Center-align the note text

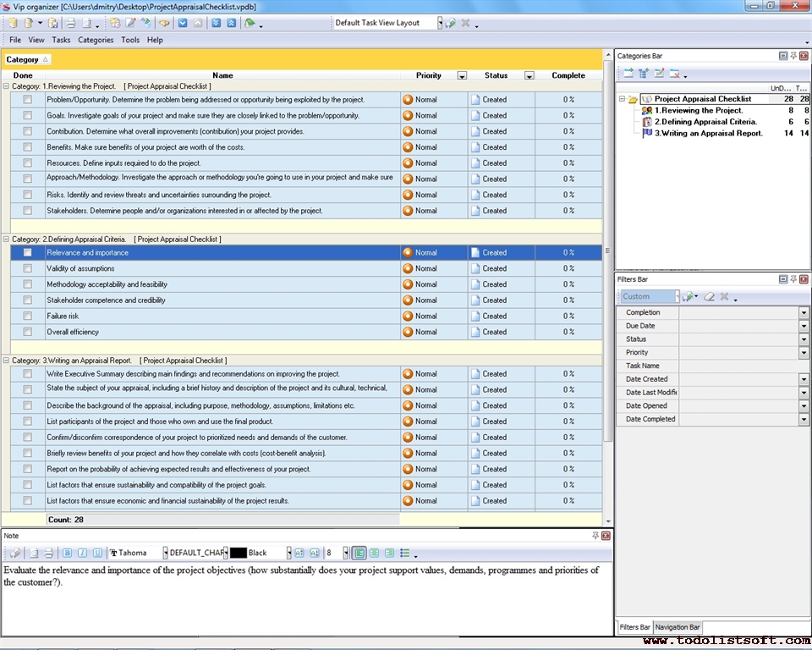click(x=374, y=553)
